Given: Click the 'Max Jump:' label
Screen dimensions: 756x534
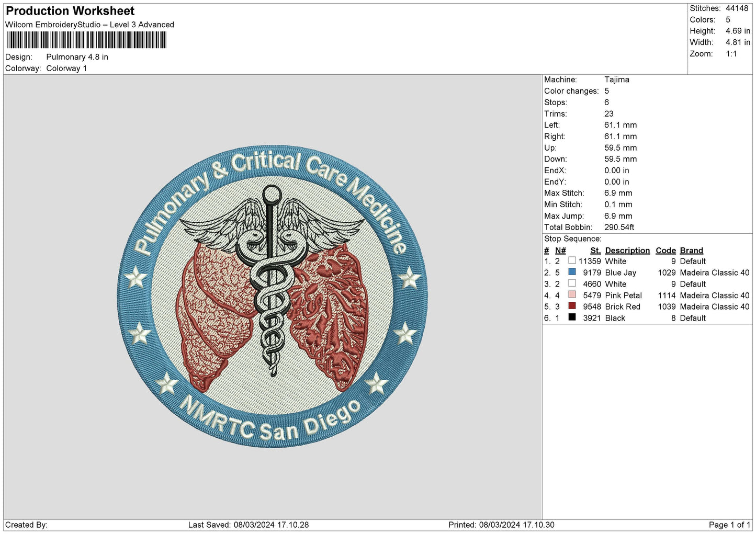Looking at the screenshot, I should tap(564, 216).
